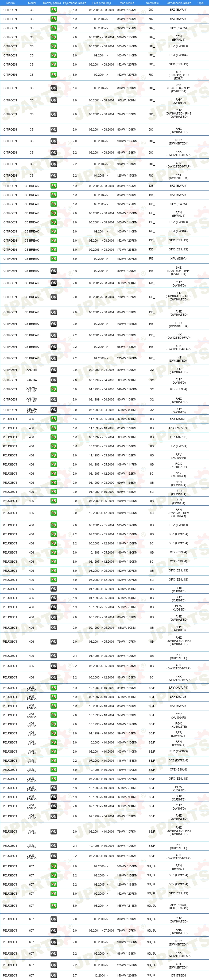Click the Nadwozie column header
This screenshot has width=209, height=980.
pos(152,3)
